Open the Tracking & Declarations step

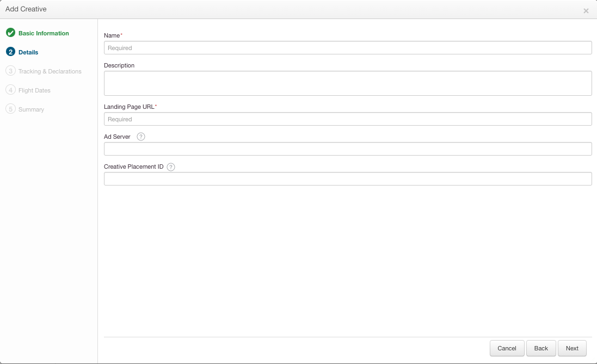50,71
